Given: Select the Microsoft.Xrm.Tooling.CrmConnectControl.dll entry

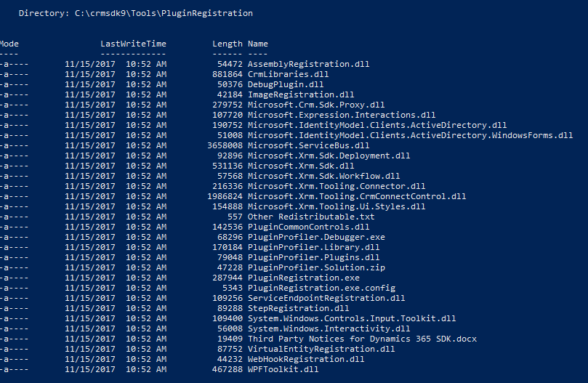Looking at the screenshot, I should coord(233,196).
